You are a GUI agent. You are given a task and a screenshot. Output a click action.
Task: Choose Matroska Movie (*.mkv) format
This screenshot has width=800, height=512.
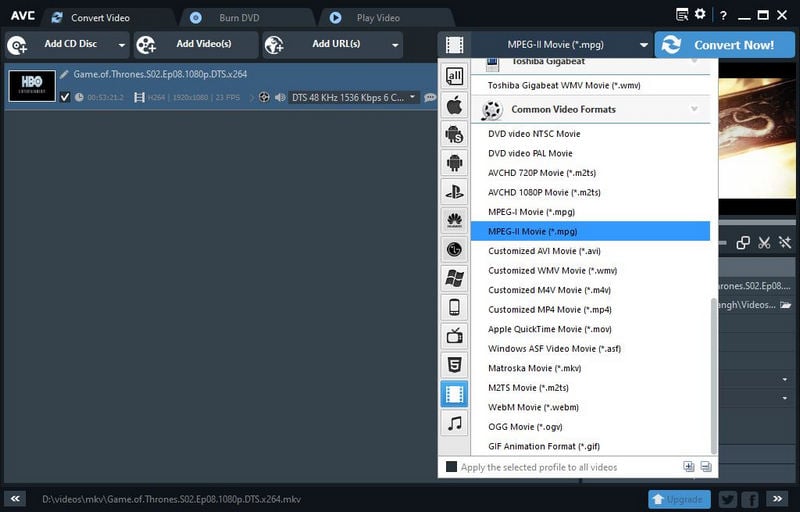click(590, 368)
